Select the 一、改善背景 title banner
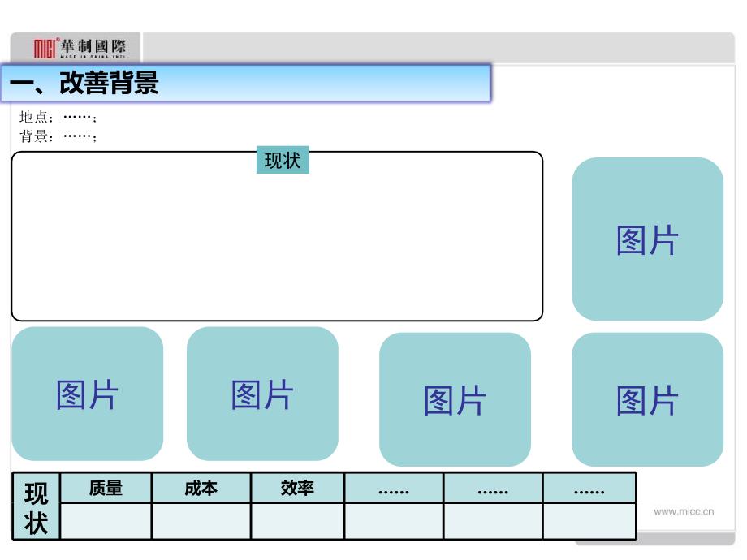Viewport: 747px width, 560px height. pos(245,84)
